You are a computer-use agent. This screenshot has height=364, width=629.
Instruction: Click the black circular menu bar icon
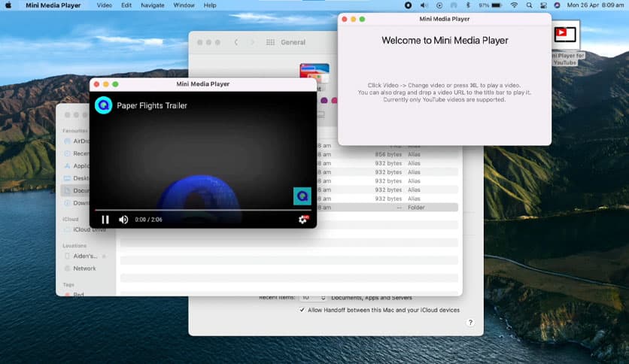pyautogui.click(x=408, y=5)
